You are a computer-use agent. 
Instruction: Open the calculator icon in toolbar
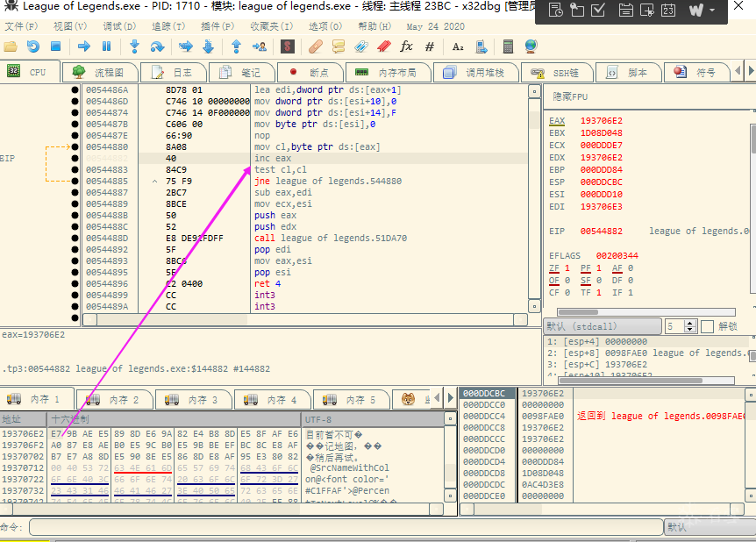click(508, 46)
